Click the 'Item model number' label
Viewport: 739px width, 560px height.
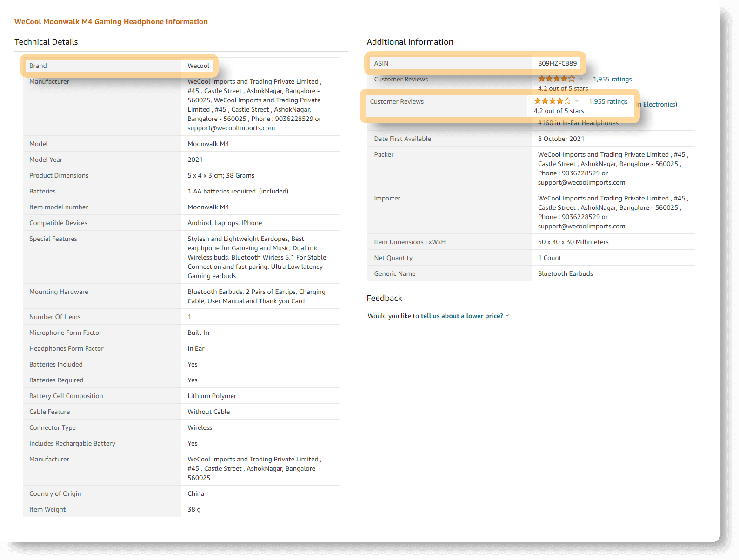(x=59, y=207)
